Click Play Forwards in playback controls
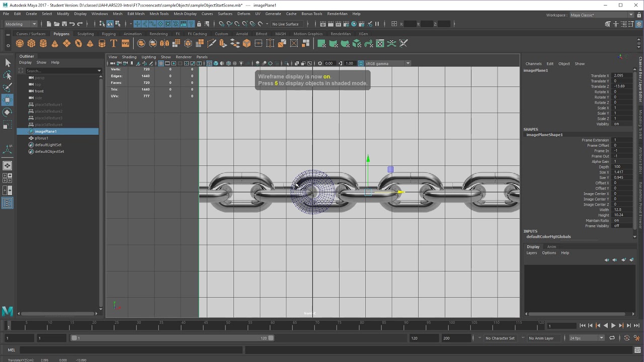Viewport: 644px width, 362px height. [613, 326]
